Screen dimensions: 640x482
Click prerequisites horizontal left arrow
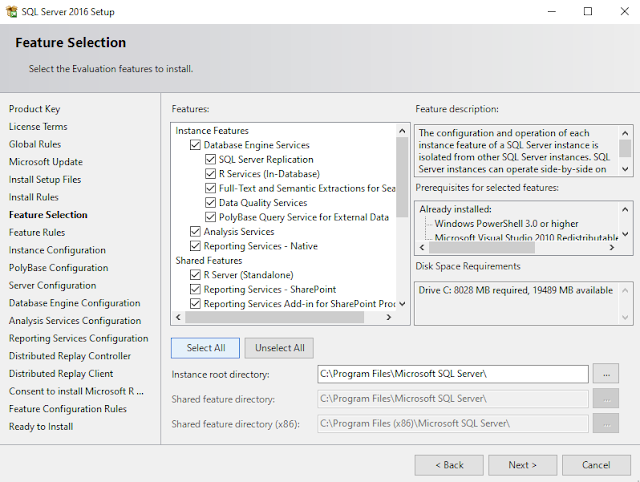pyautogui.click(x=422, y=247)
